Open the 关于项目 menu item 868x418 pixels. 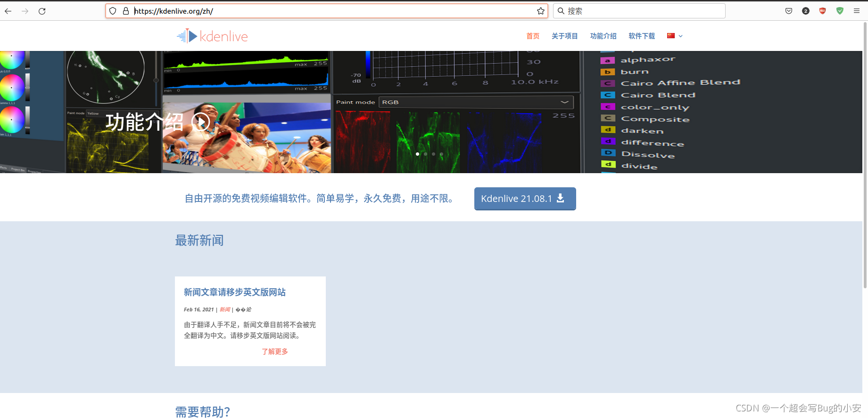click(x=565, y=36)
